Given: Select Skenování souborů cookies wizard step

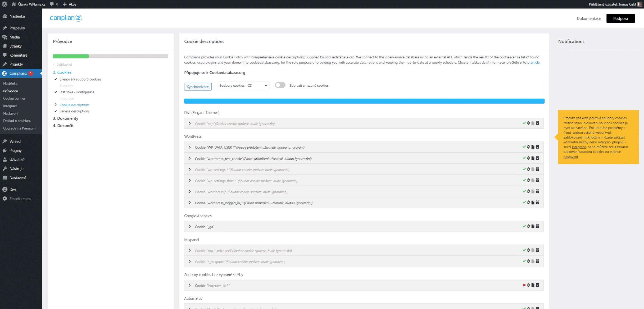Looking at the screenshot, I should (x=80, y=79).
